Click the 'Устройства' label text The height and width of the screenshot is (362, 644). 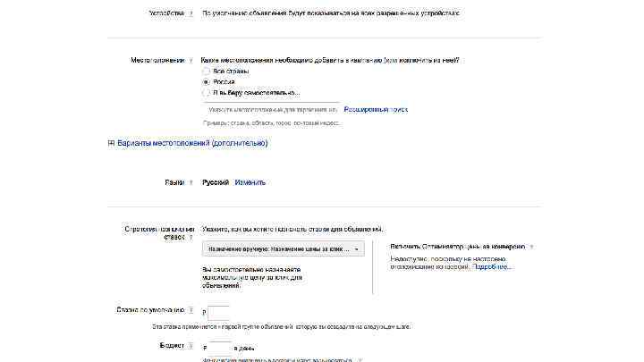pyautogui.click(x=166, y=13)
